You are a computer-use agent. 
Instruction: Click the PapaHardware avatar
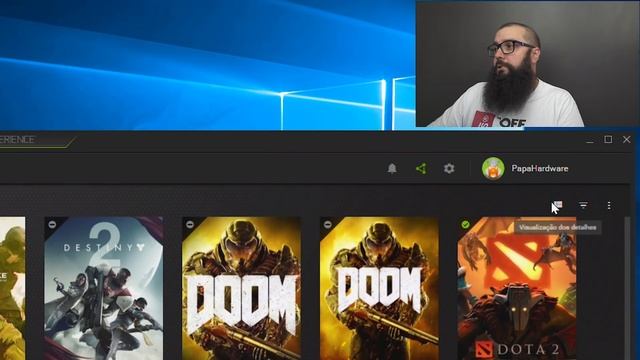(493, 168)
